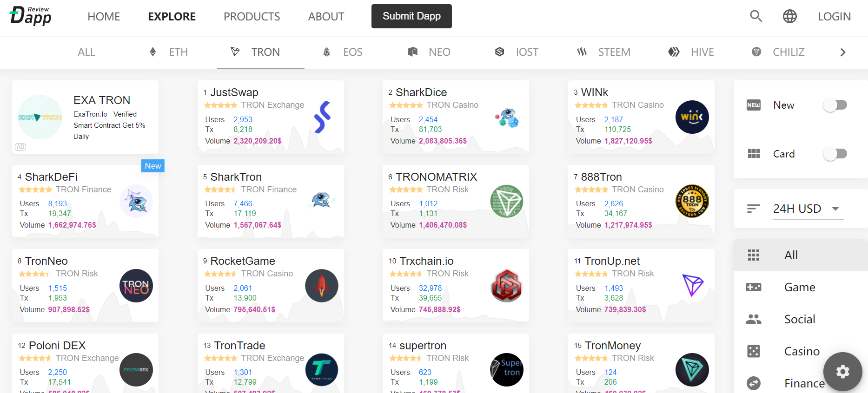Select the All category filter
868x393 pixels.
tap(801, 255)
